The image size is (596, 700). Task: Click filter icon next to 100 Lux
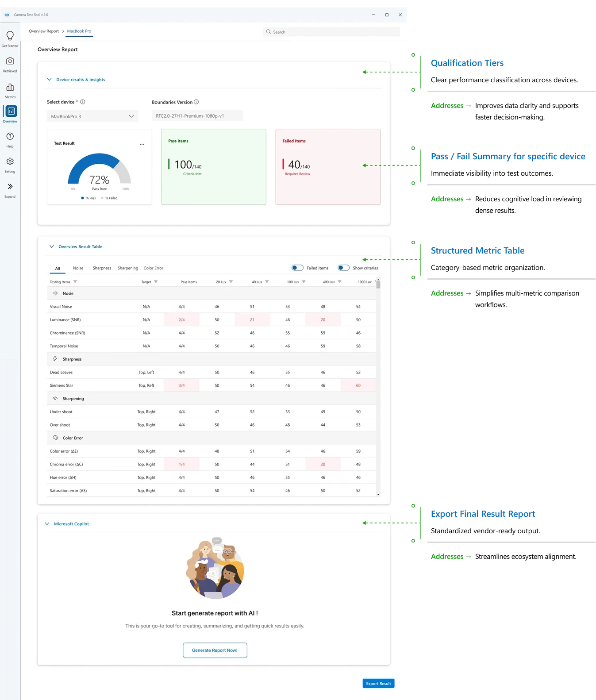[x=304, y=282]
